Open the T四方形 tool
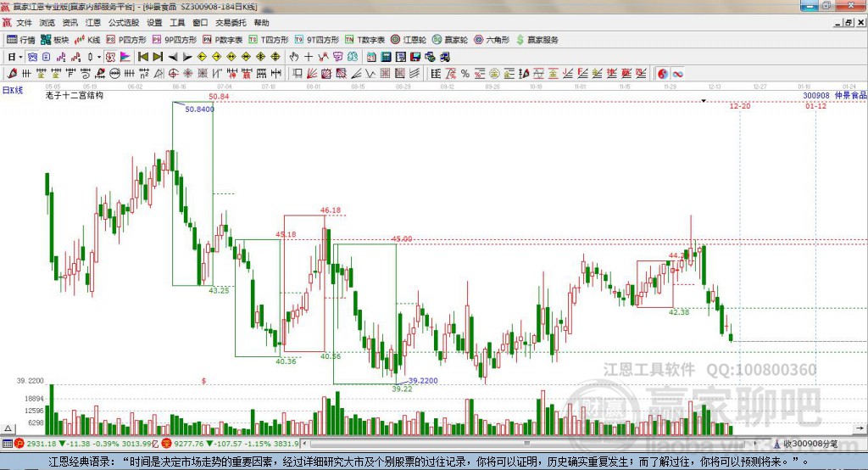 [x=269, y=40]
